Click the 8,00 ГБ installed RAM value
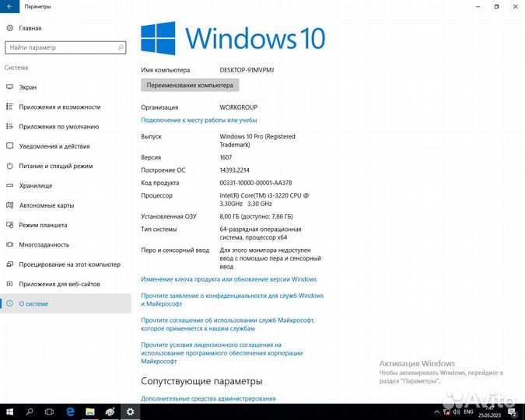 click(x=256, y=216)
